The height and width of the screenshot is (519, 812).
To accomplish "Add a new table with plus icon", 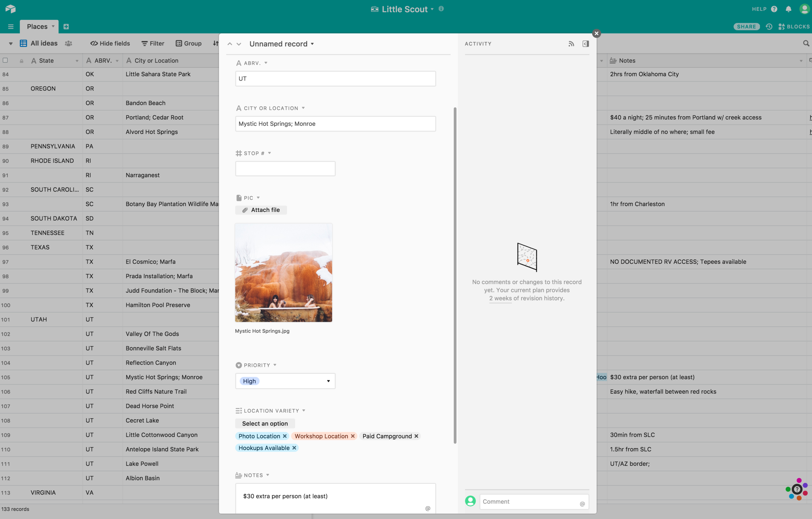I will (x=66, y=27).
